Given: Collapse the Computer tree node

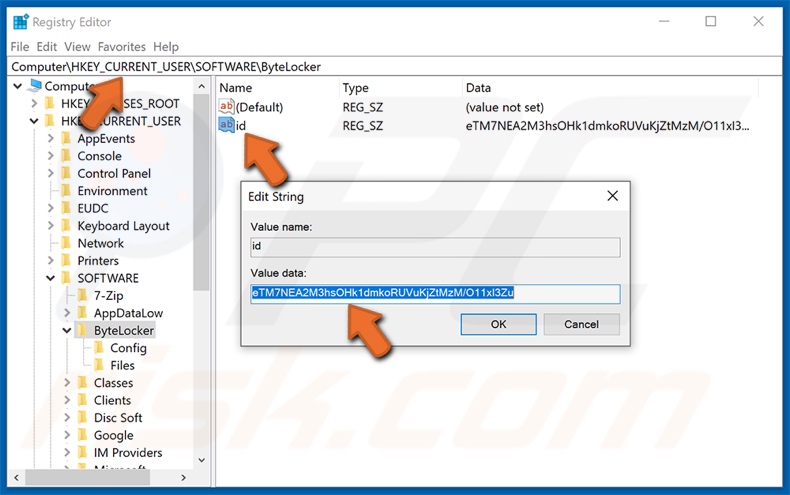Looking at the screenshot, I should coord(18,86).
